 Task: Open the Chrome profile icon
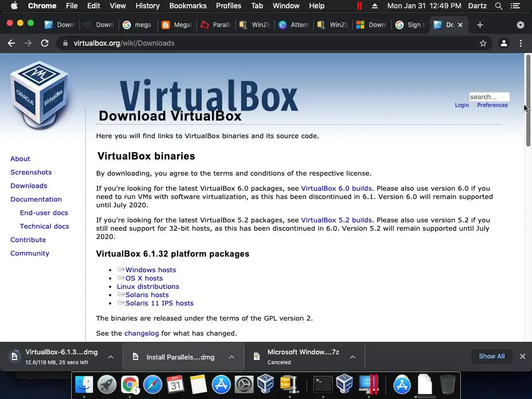pos(504,43)
